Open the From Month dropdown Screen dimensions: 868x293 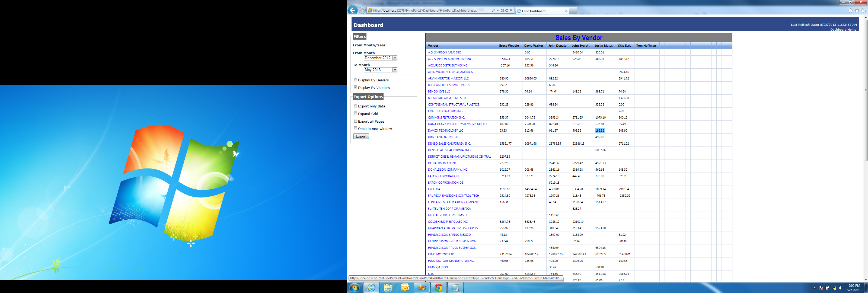point(395,58)
